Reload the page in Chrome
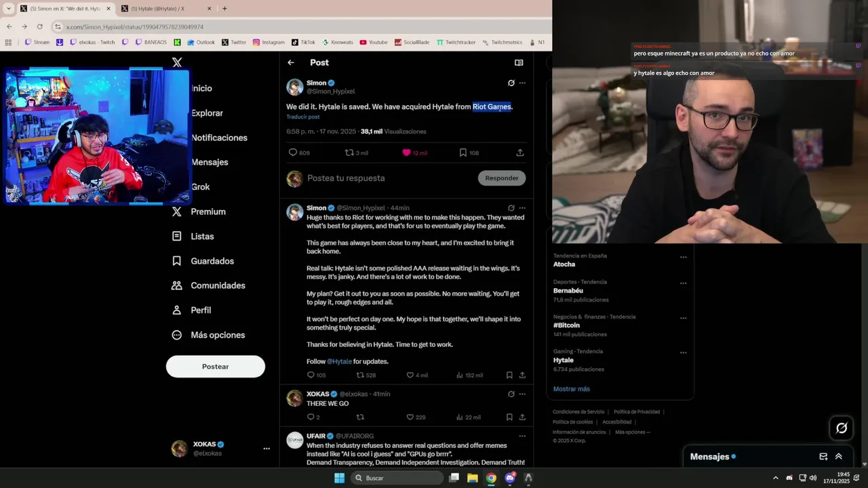The width and height of the screenshot is (868, 488). click(40, 26)
